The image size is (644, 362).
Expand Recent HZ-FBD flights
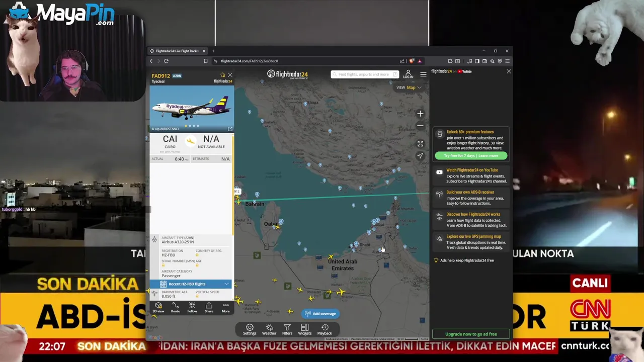pos(191,284)
